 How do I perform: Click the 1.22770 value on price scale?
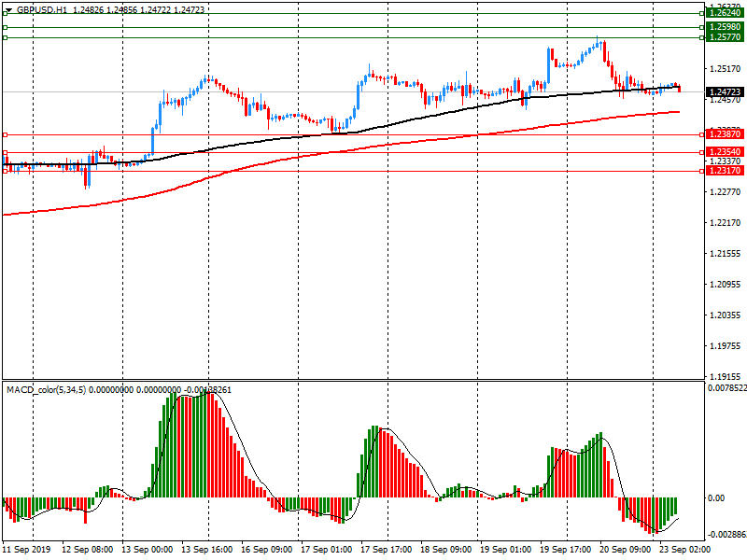726,192
